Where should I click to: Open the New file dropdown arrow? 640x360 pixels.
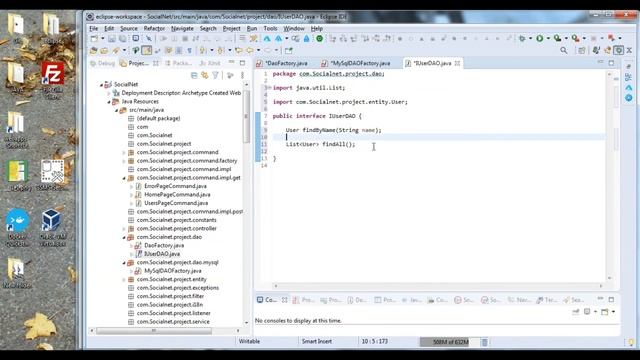(102, 39)
